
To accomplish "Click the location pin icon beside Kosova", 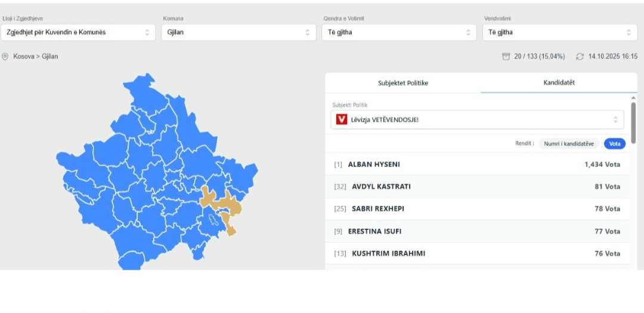I will 5,57.
